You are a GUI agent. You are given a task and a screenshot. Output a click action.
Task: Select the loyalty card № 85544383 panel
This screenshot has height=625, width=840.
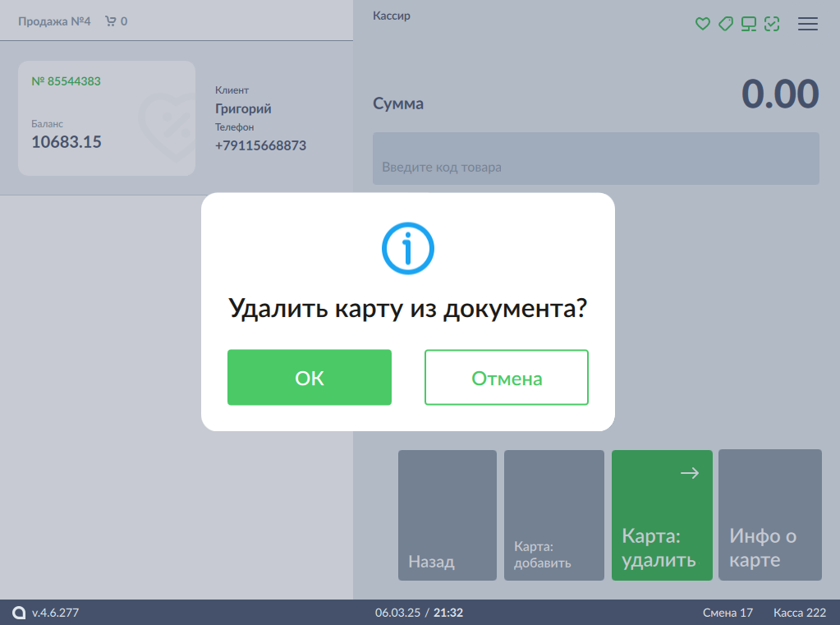point(107,118)
